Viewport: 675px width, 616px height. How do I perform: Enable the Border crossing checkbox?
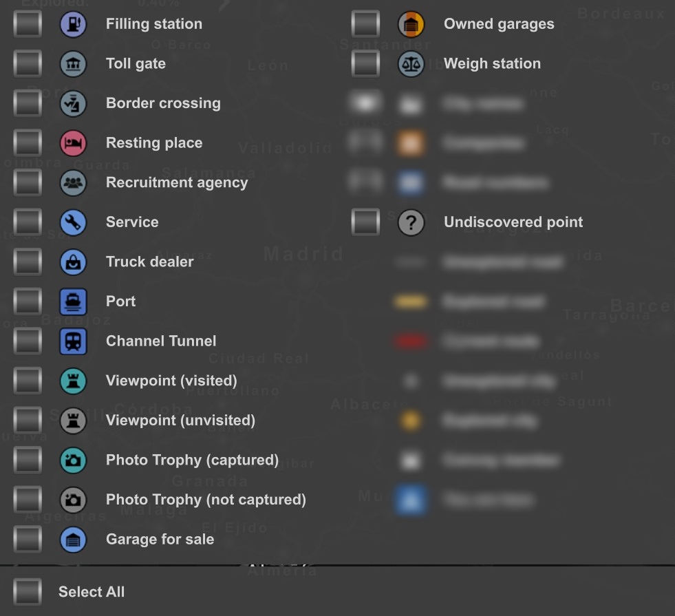(28, 103)
